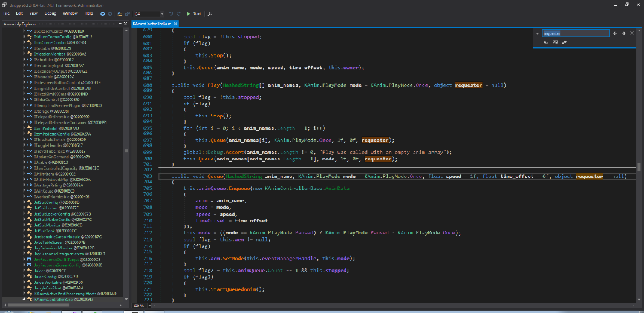Click the Navigate Forward arrow icon
This screenshot has width=644, height=313.
[x=109, y=13]
